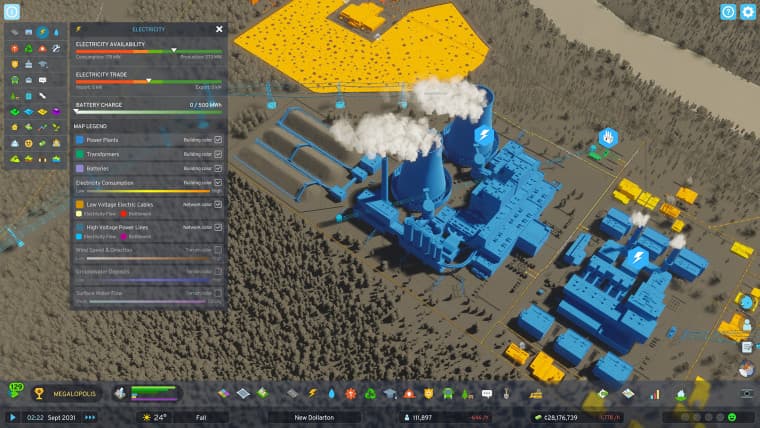
Task: Click the Power Plants blue color swatch
Action: pos(79,140)
